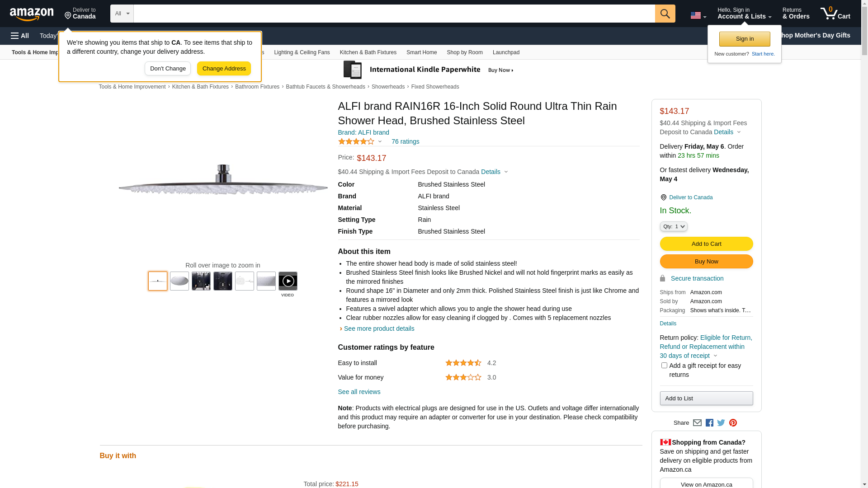Image resolution: width=868 pixels, height=488 pixels.
Task: Click the 76 ratings link
Action: pos(405,142)
